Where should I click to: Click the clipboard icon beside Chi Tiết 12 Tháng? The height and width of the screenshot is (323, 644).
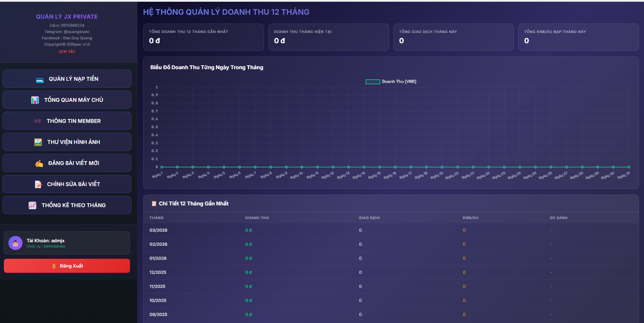[154, 204]
